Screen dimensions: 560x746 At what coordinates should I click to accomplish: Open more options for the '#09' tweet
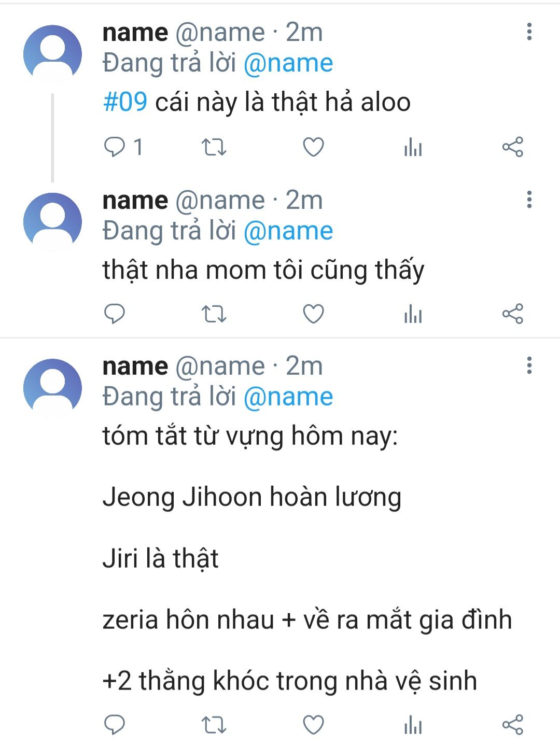[x=529, y=32]
